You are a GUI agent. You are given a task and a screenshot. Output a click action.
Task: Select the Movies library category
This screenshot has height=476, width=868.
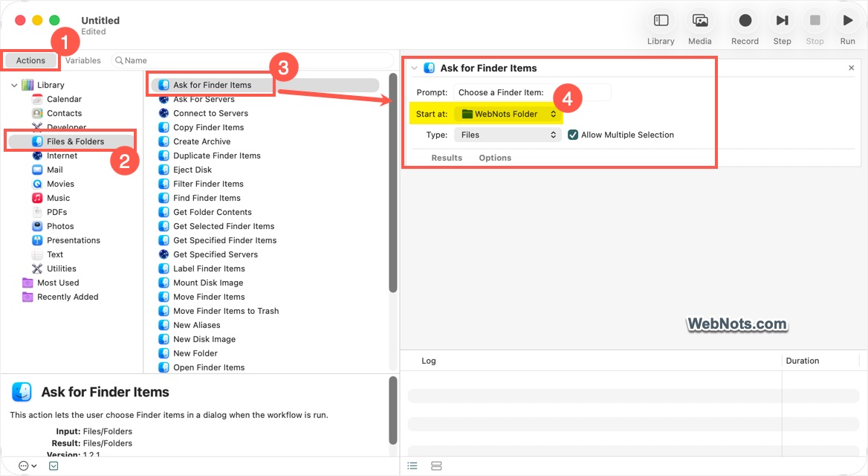pyautogui.click(x=59, y=184)
